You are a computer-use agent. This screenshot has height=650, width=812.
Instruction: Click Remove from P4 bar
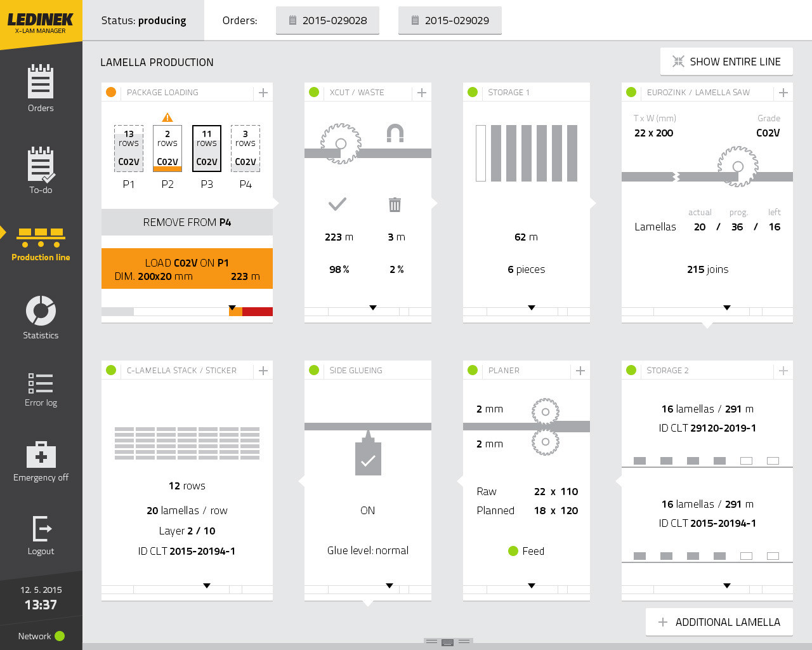[187, 222]
